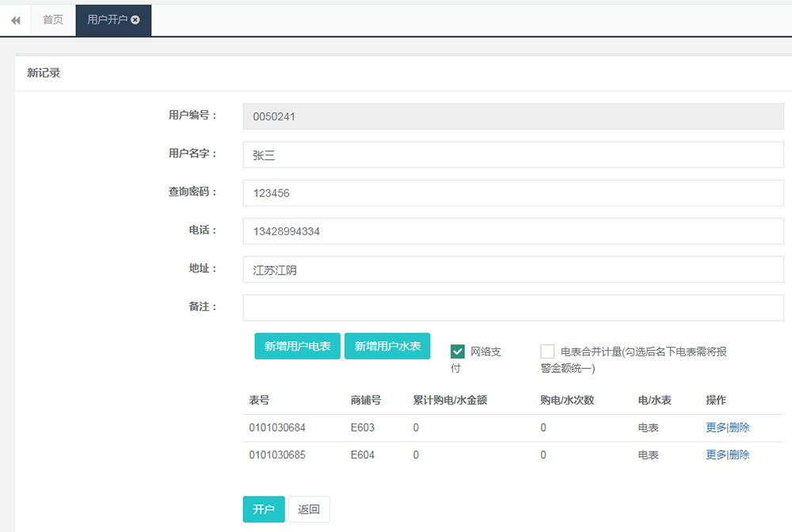The image size is (792, 532).
Task: Select the 地址 input field
Action: click(513, 269)
